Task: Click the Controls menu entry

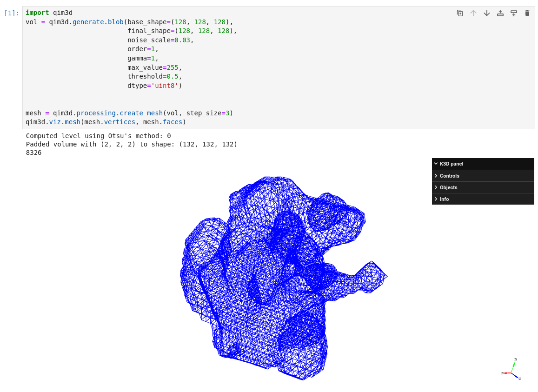Action: pos(450,175)
